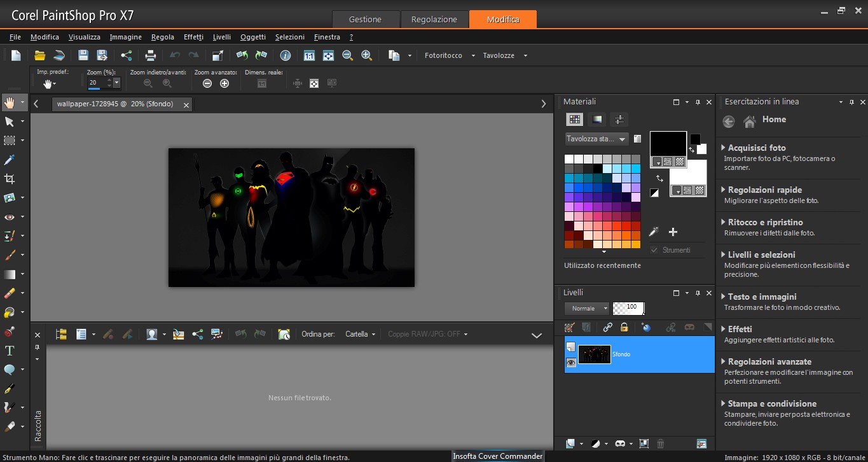Select the Text tool
The image size is (868, 462).
[10, 351]
